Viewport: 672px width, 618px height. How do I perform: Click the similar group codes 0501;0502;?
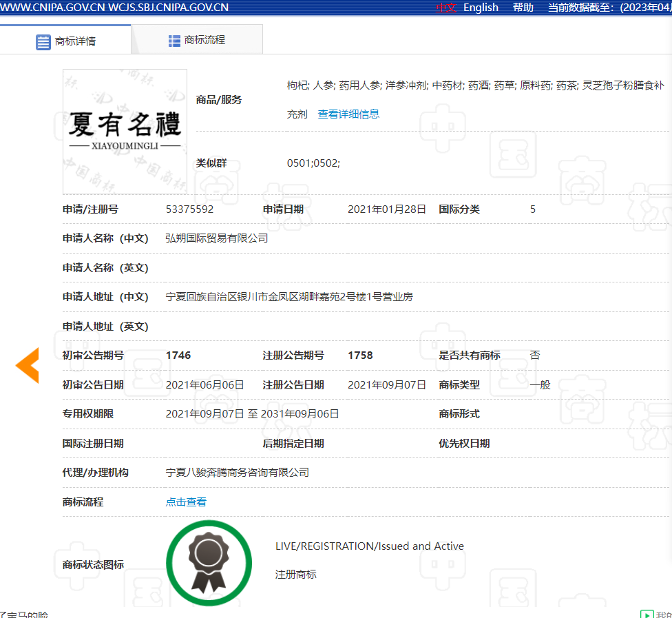tap(313, 163)
